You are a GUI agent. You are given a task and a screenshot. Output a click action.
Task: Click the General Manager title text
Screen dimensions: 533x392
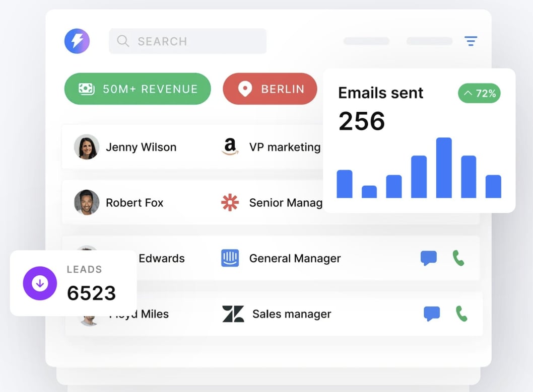pos(295,259)
